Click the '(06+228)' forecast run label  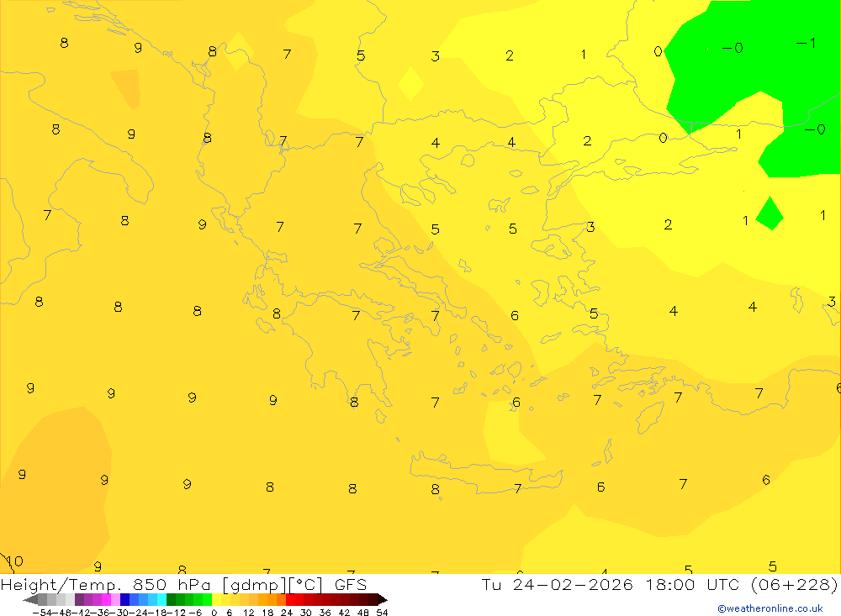point(793,584)
